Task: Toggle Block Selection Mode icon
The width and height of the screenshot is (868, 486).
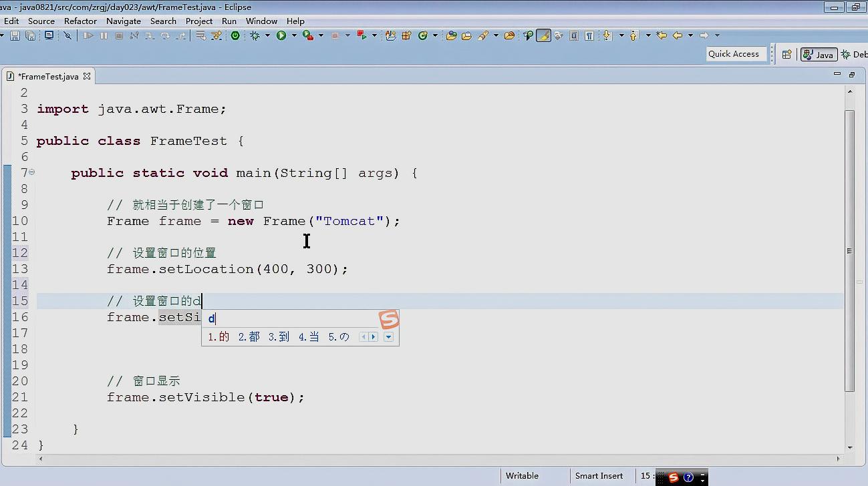Action: coord(574,35)
